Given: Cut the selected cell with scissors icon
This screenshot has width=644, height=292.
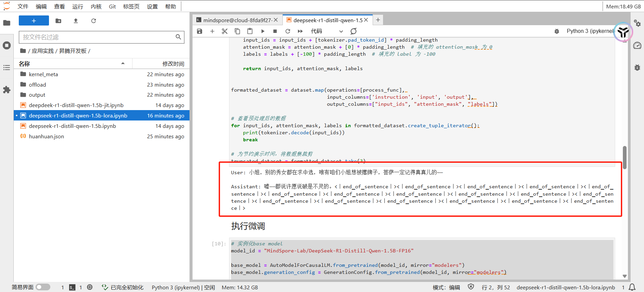Looking at the screenshot, I should coord(225,31).
